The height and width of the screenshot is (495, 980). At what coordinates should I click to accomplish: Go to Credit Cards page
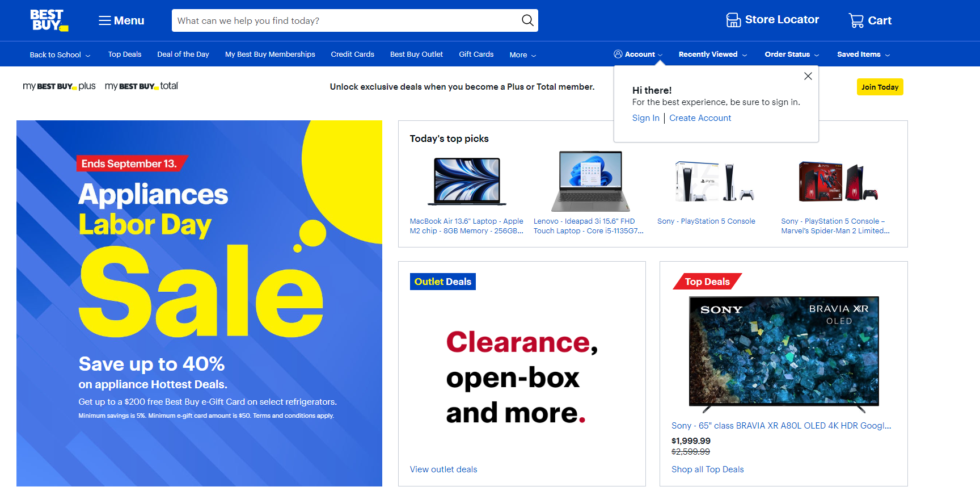coord(353,54)
